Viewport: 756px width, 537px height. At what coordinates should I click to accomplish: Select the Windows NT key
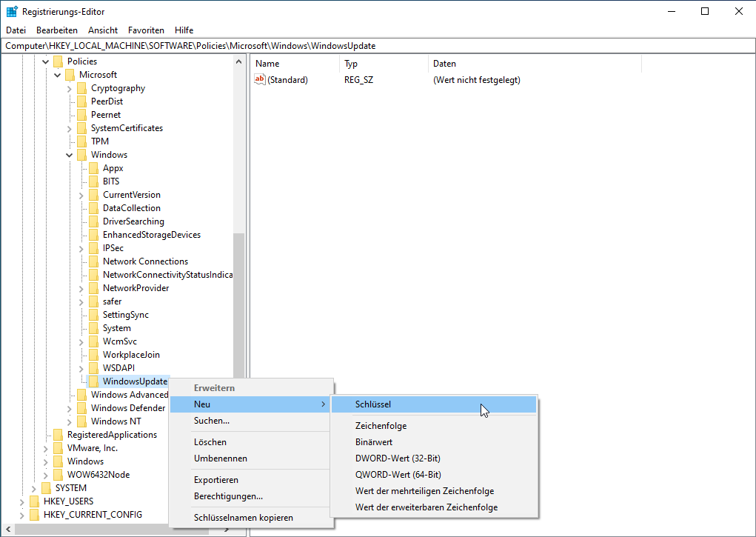[x=116, y=421]
